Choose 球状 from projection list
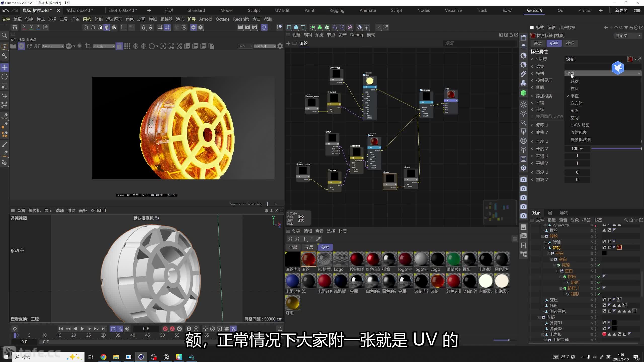The image size is (644, 362). 574,81
